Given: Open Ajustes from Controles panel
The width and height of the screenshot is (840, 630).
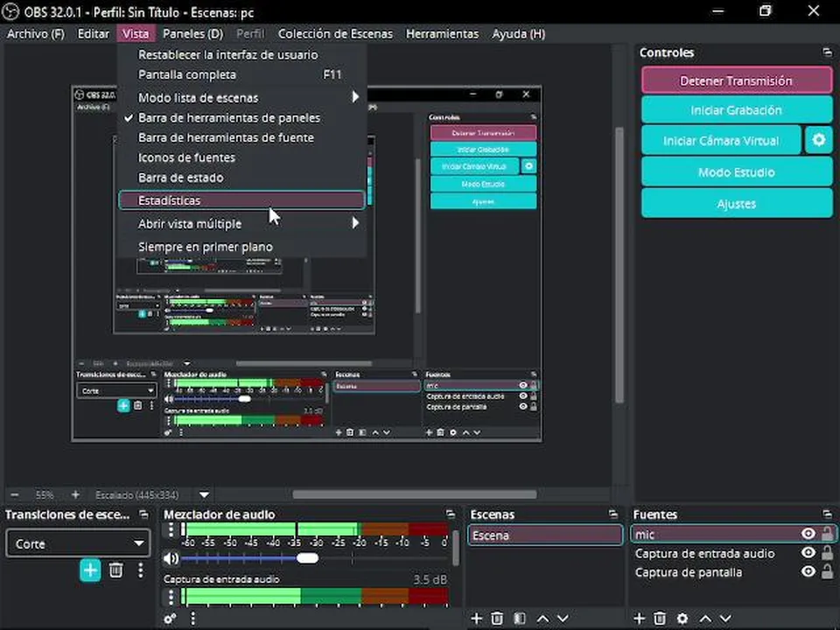Looking at the screenshot, I should coord(737,204).
